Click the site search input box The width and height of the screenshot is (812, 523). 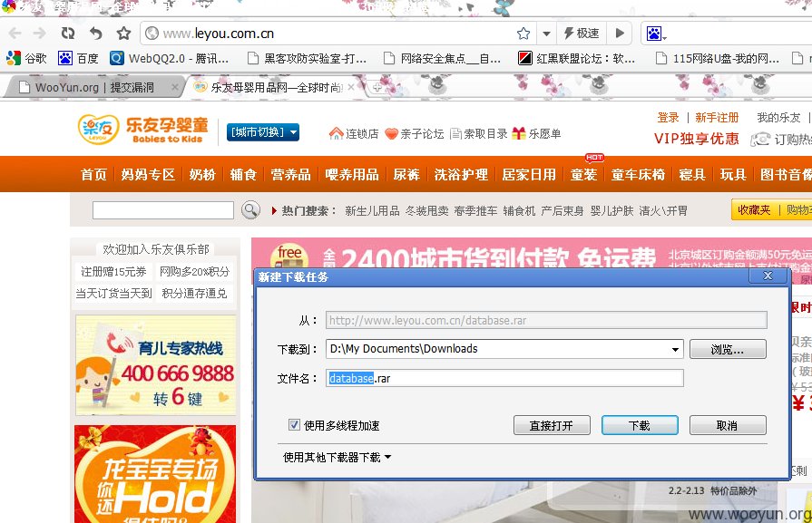(x=163, y=210)
